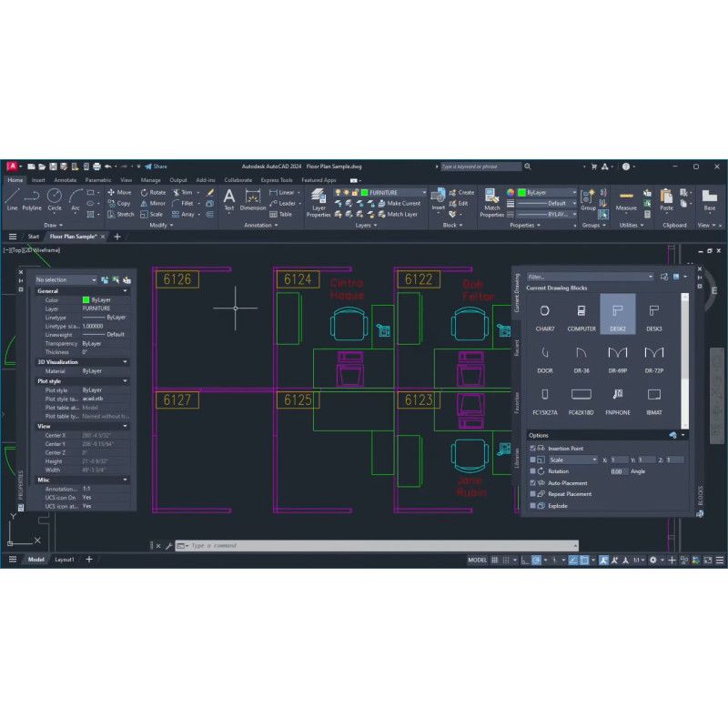Click the Polyline tool
Screen dimensions: 728x728
32,198
